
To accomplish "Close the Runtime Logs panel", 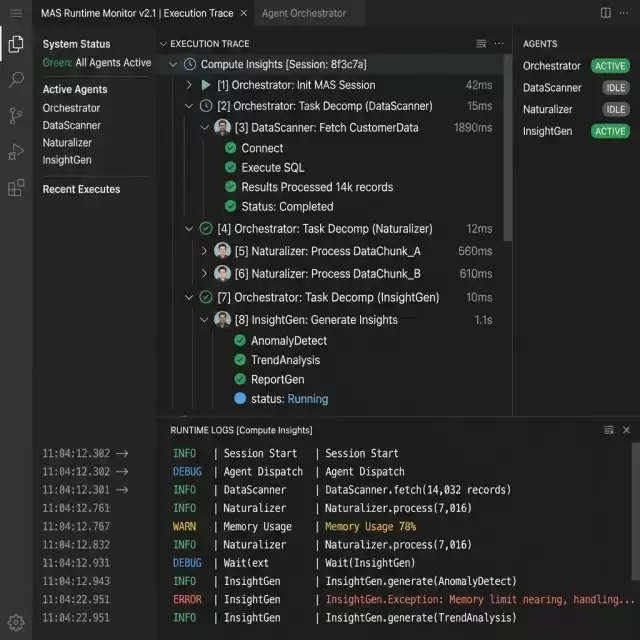I will coord(626,430).
